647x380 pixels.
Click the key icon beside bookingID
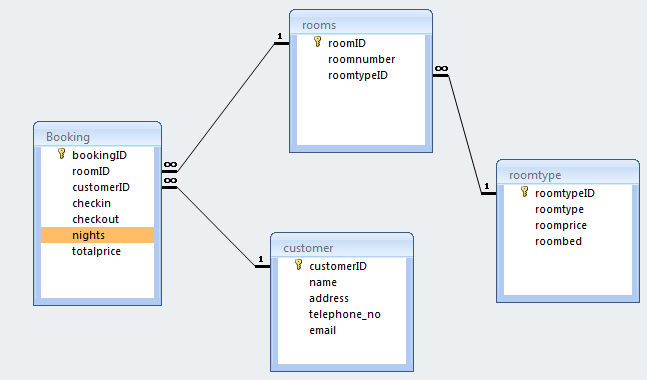61,154
